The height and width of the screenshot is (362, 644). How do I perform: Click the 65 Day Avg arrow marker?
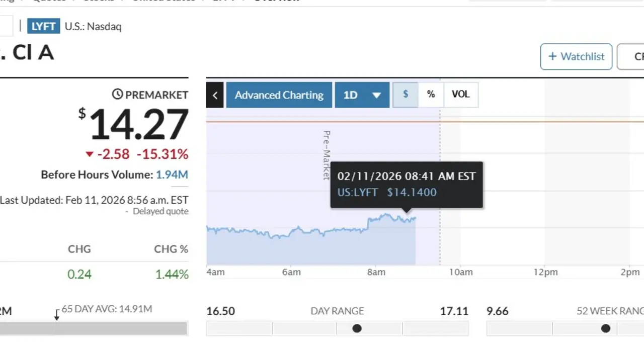57,315
